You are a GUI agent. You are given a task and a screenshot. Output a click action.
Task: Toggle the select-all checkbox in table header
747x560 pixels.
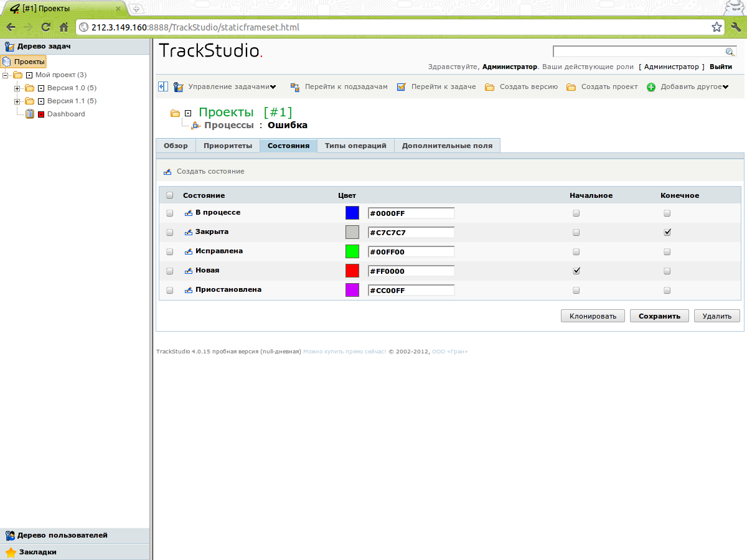pos(170,195)
